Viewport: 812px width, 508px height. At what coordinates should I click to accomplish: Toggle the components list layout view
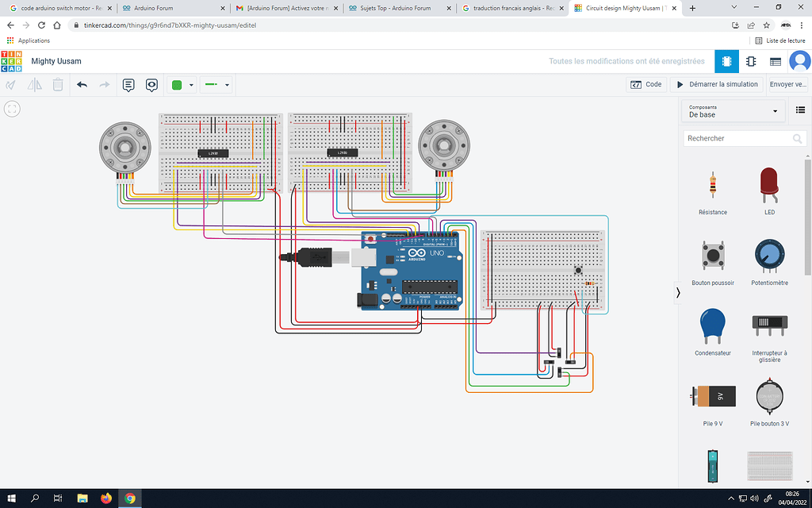[800, 110]
